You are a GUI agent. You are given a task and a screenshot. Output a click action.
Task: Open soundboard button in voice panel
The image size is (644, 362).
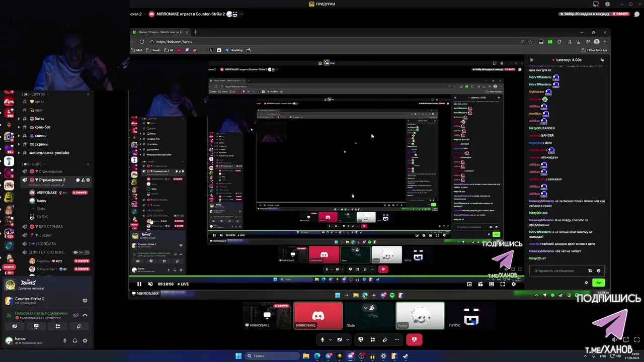(79, 326)
